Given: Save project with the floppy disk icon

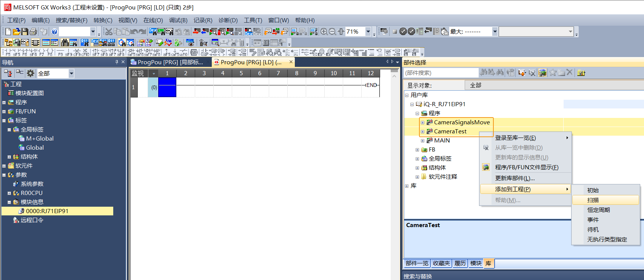Looking at the screenshot, I should coord(25,32).
